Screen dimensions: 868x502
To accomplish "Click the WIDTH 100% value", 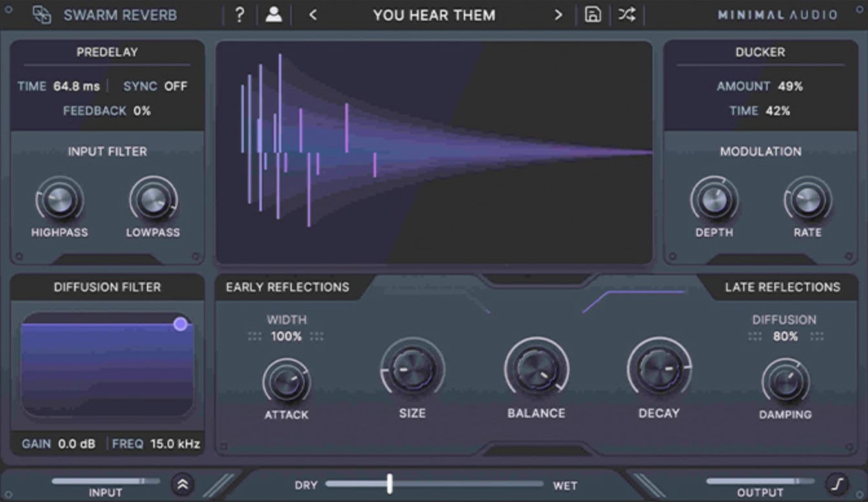I will [x=286, y=336].
